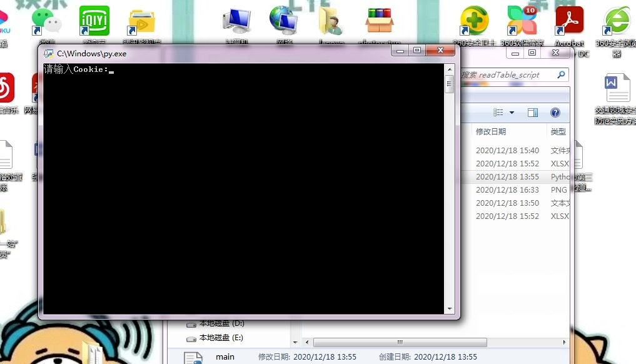Image resolution: width=636 pixels, height=364 pixels.
Task: Launch Acrobat DC shortcut
Action: coord(570,20)
